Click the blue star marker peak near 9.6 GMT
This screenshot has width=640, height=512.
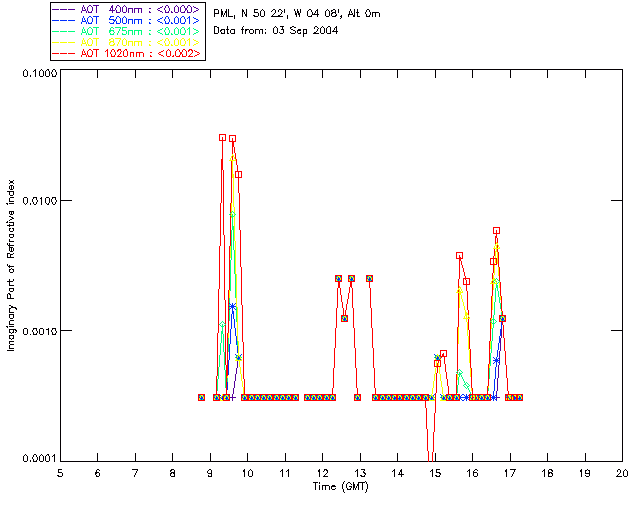point(232,306)
